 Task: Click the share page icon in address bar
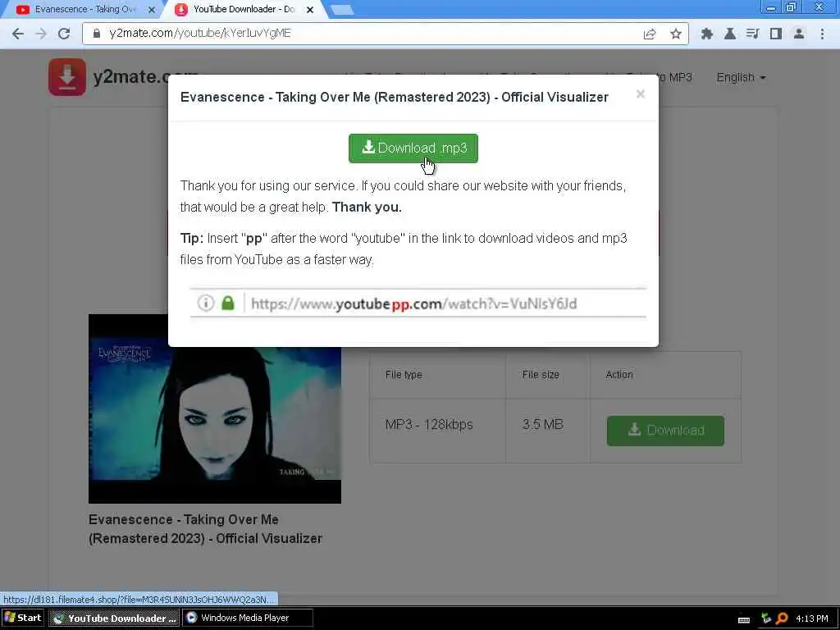(x=650, y=34)
